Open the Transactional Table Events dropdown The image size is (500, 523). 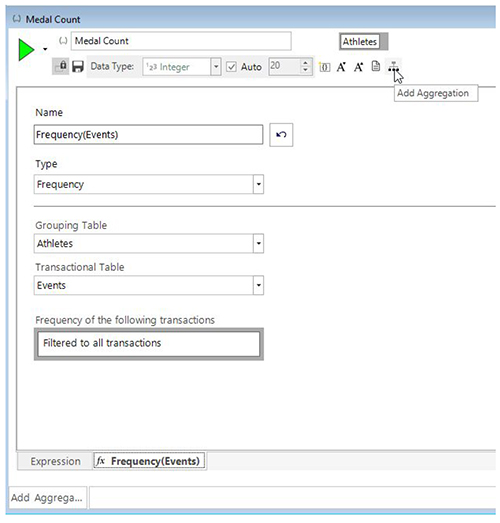click(258, 285)
